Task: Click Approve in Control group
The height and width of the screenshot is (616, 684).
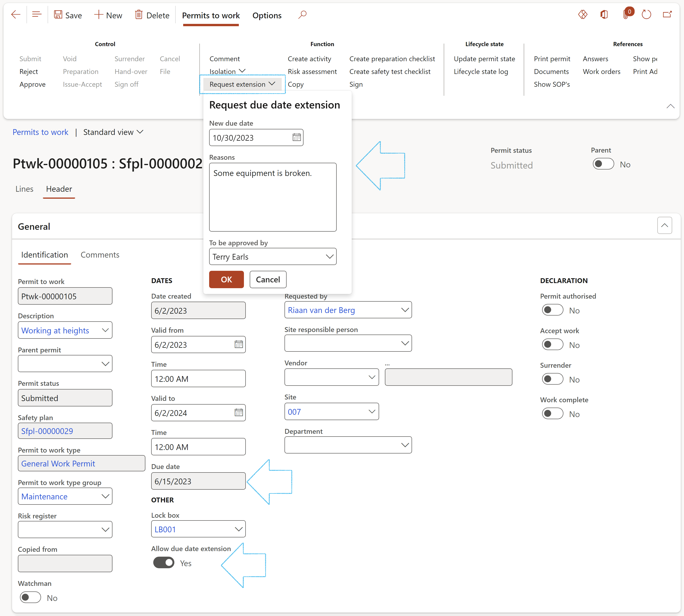Action: (x=32, y=84)
